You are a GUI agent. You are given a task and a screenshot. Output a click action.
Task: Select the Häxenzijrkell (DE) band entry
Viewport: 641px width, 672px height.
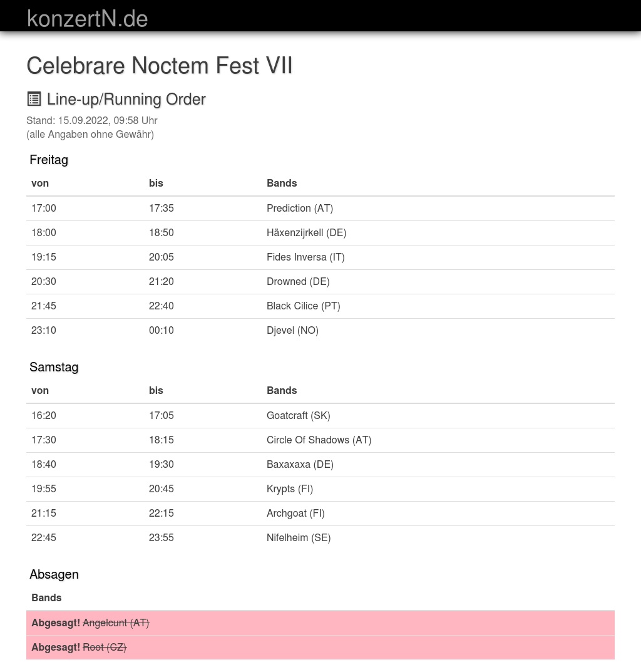click(x=306, y=232)
